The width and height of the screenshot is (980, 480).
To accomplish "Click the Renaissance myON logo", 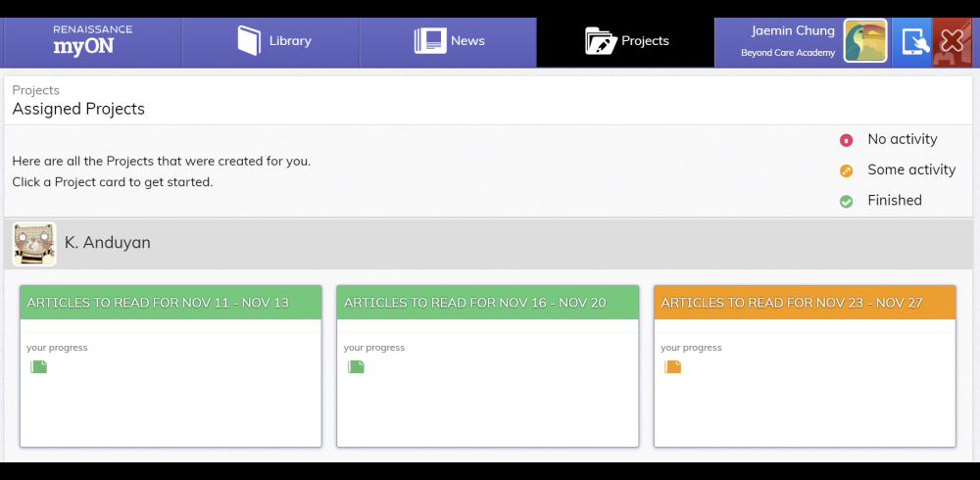I will (x=92, y=41).
